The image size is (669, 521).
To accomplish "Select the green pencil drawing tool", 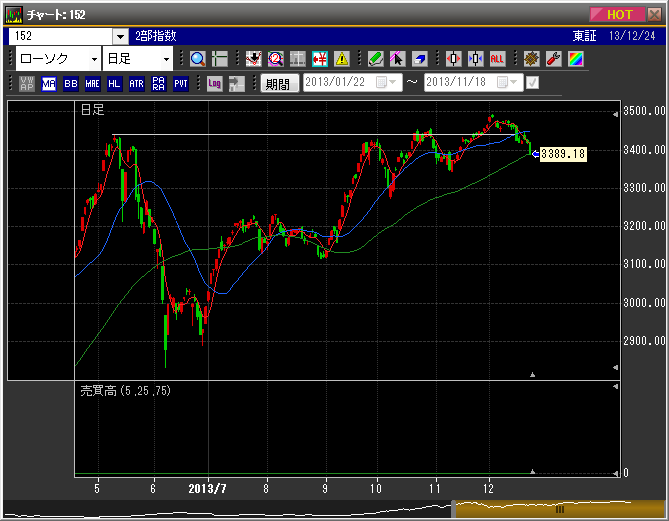I will point(375,59).
